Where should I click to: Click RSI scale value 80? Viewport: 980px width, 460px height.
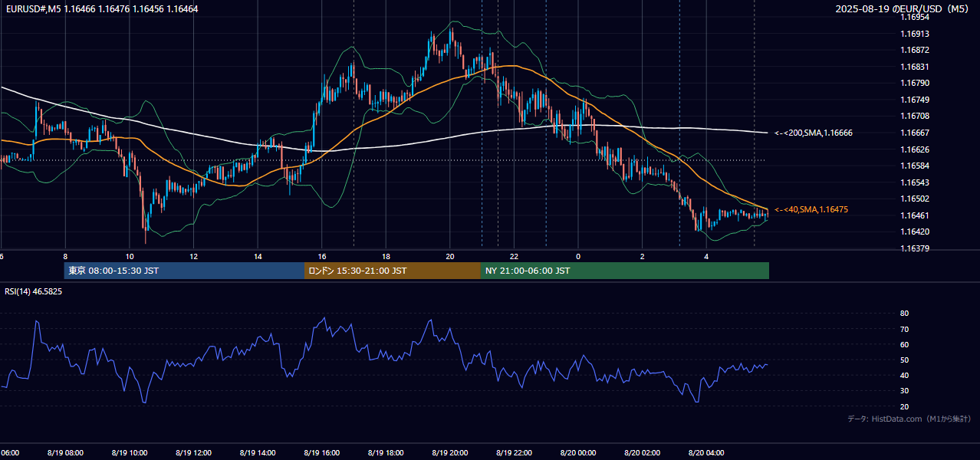coord(904,314)
